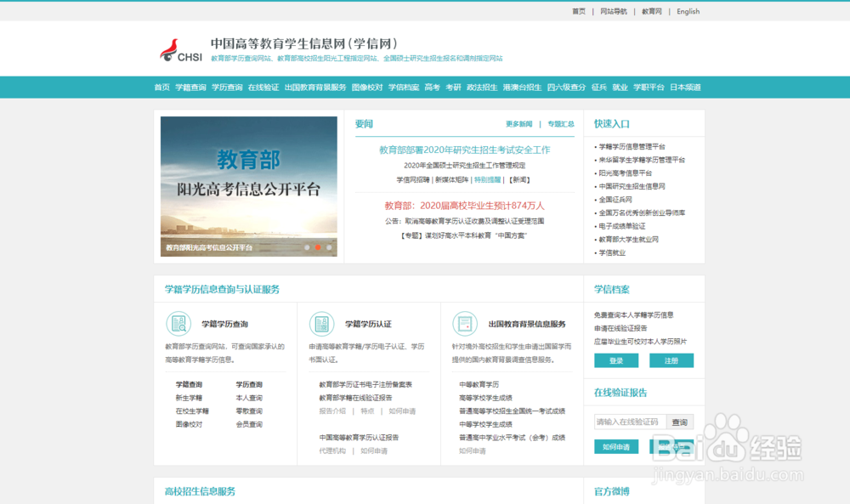This screenshot has width=850, height=504.
Task: Click the 登录 button
Action: [616, 360]
